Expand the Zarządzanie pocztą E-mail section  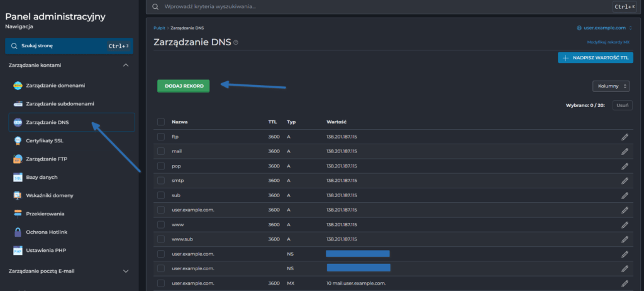coord(126,271)
